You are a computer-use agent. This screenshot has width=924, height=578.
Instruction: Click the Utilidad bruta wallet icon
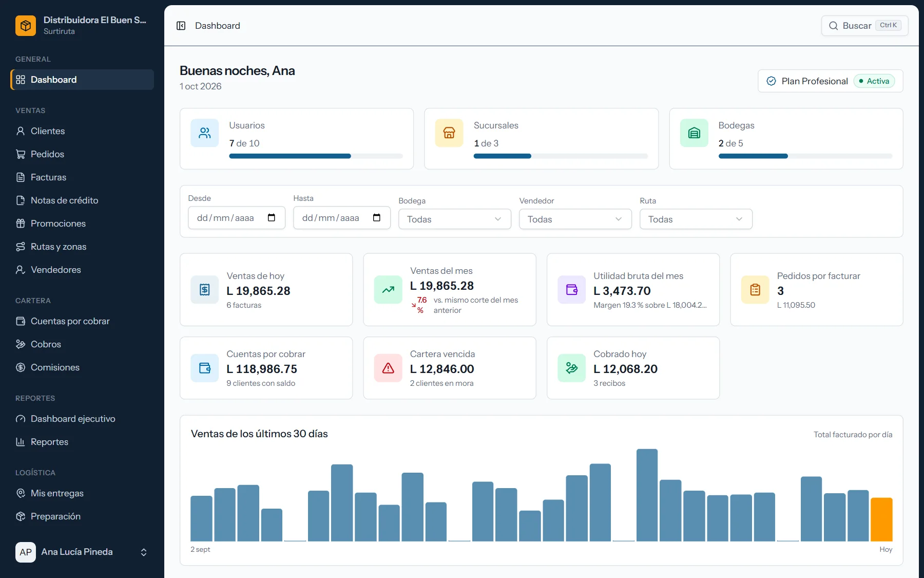572,290
